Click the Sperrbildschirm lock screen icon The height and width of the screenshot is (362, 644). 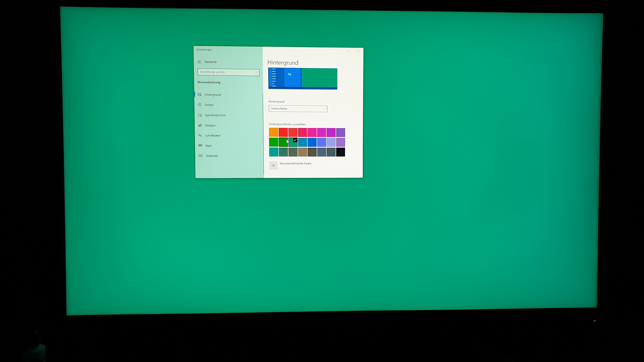(x=200, y=115)
